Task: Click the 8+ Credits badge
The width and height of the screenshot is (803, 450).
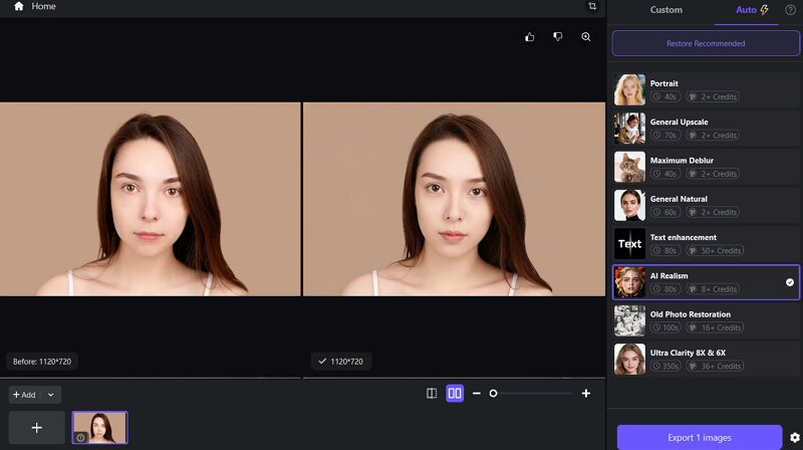Action: (713, 289)
